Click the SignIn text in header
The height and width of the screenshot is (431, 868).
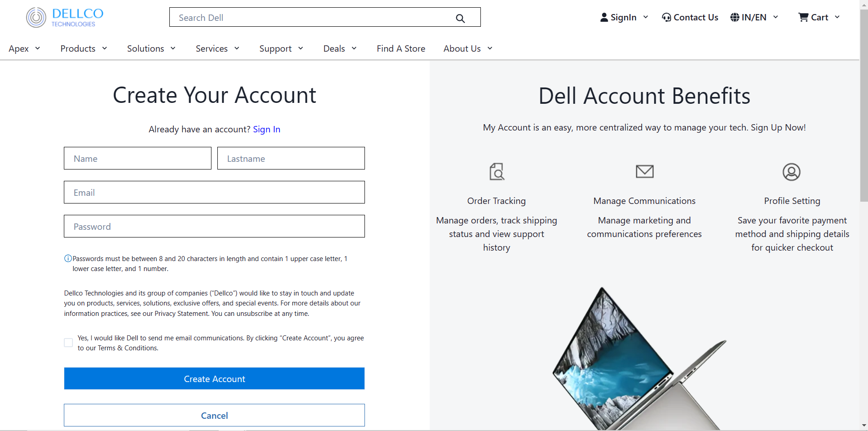(x=623, y=17)
